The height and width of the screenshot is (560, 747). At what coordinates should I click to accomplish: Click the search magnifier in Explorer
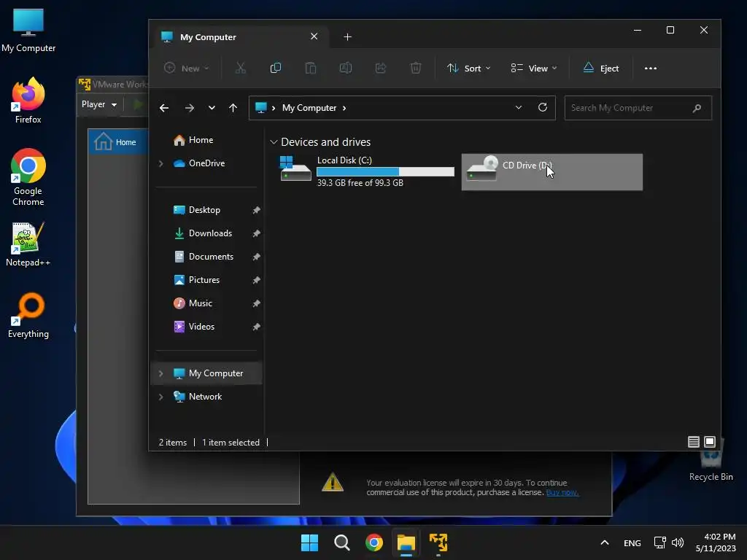coord(697,108)
